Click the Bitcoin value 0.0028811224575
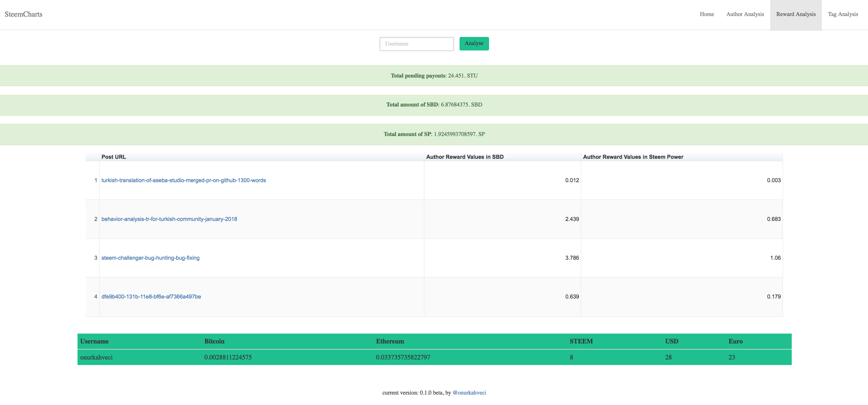 (228, 357)
